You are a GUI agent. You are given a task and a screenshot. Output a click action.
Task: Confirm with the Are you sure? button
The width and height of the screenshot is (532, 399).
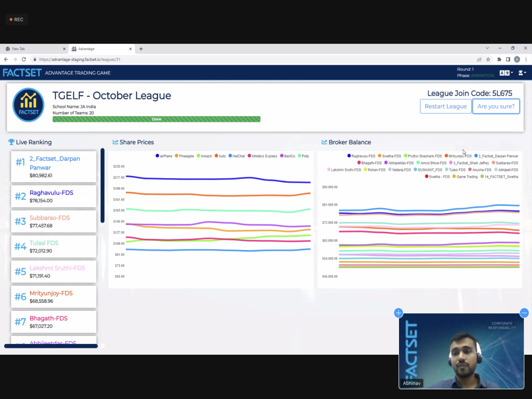click(496, 106)
